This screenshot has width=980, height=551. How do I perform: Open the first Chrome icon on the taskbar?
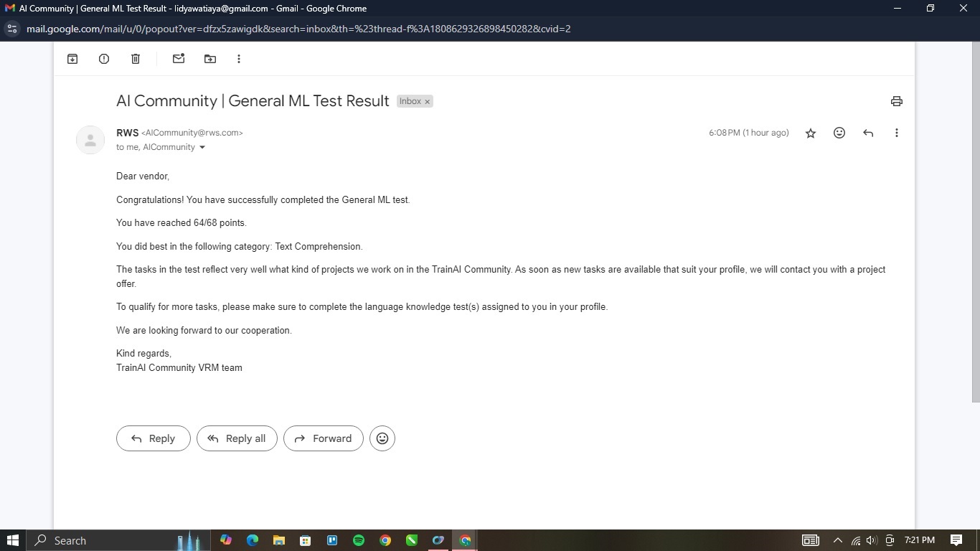(385, 540)
